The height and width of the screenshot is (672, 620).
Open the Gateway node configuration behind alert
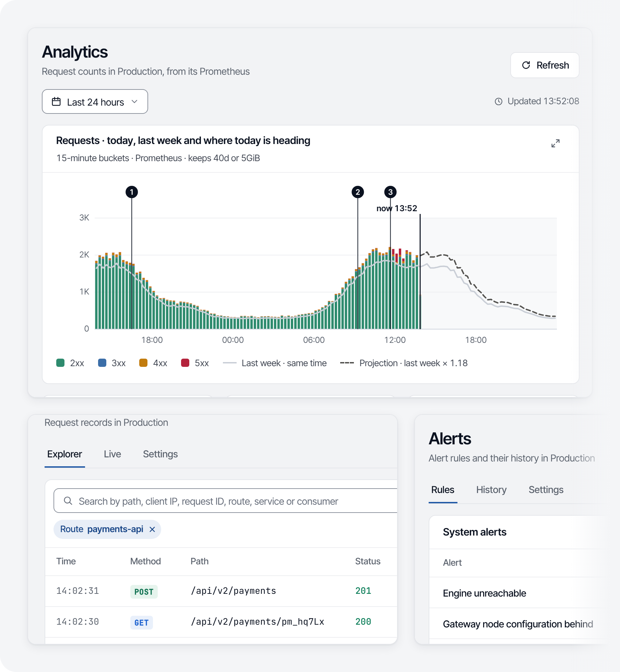[518, 624]
